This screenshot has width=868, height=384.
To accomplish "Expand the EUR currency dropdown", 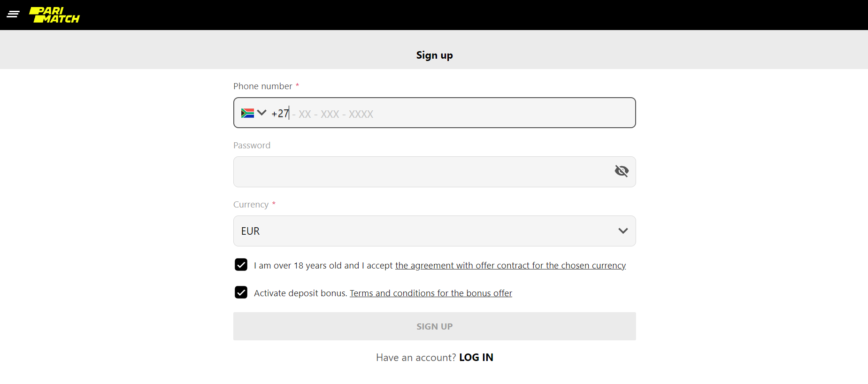I will [434, 230].
